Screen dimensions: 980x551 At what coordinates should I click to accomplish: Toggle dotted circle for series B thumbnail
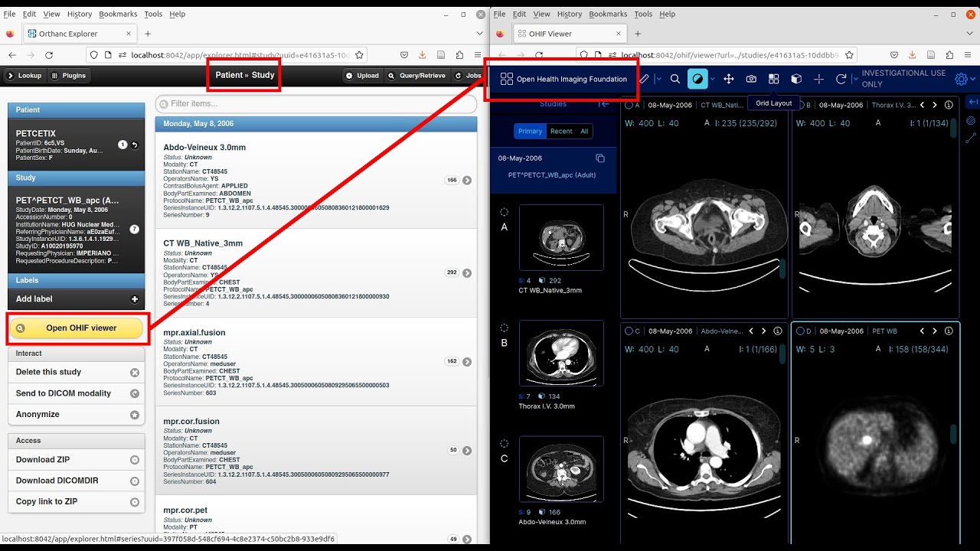click(x=504, y=328)
